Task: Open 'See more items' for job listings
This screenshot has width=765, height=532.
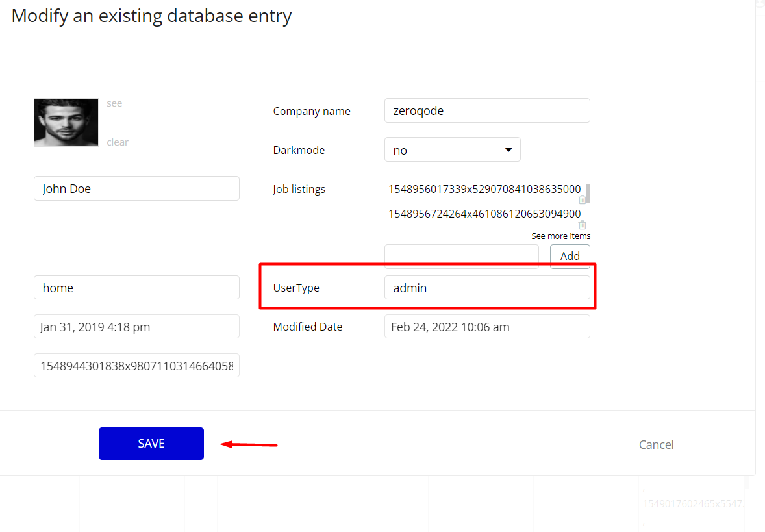Action: 560,236
